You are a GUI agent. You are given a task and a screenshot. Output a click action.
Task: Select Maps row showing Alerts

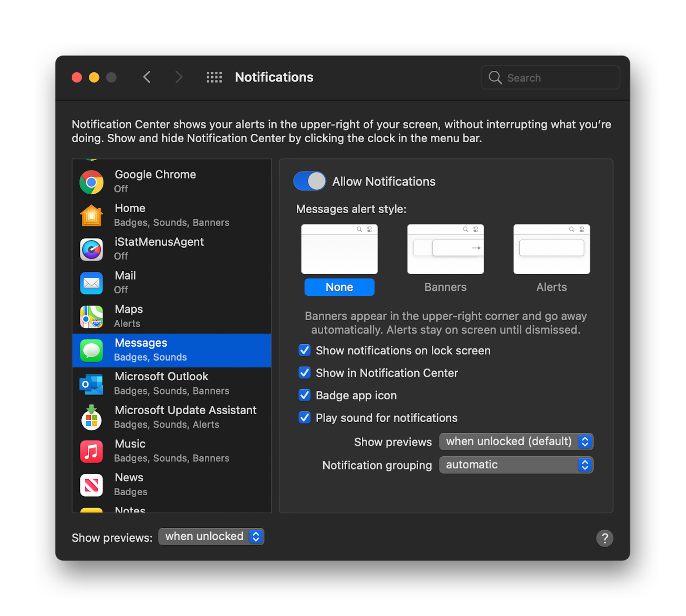click(172, 317)
